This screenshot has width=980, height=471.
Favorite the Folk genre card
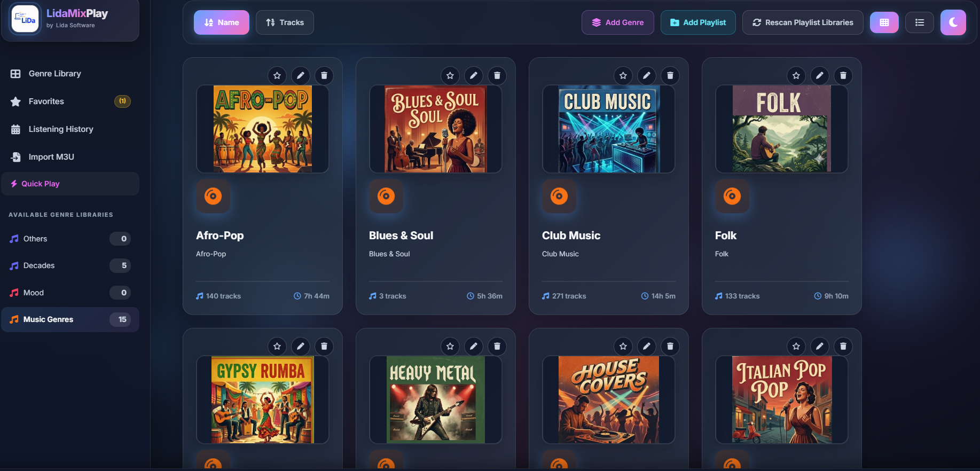point(796,76)
